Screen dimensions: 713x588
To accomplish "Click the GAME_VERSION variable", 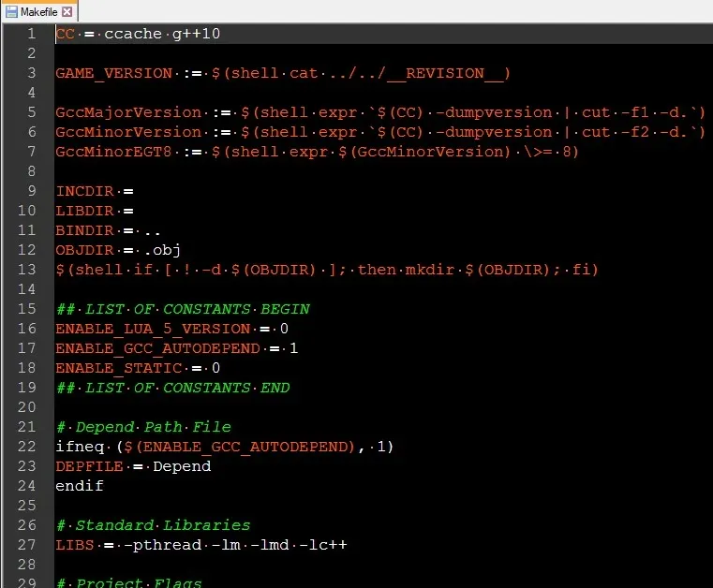I will coord(113,73).
